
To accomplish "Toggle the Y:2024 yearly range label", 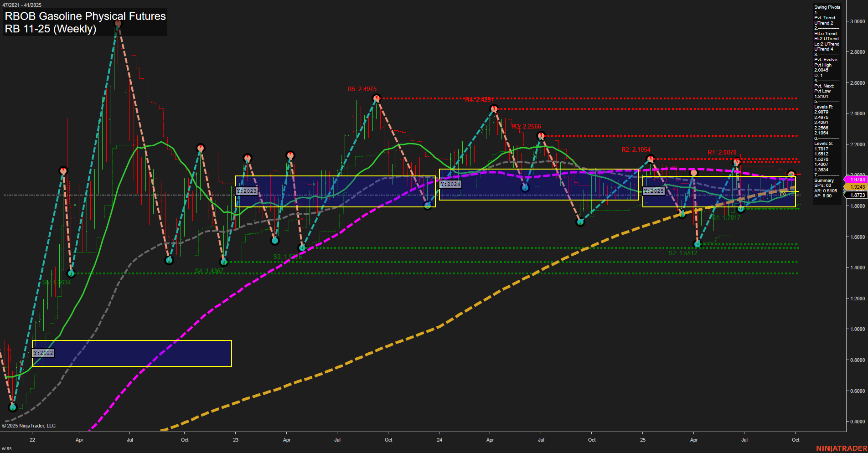I will pyautogui.click(x=450, y=184).
